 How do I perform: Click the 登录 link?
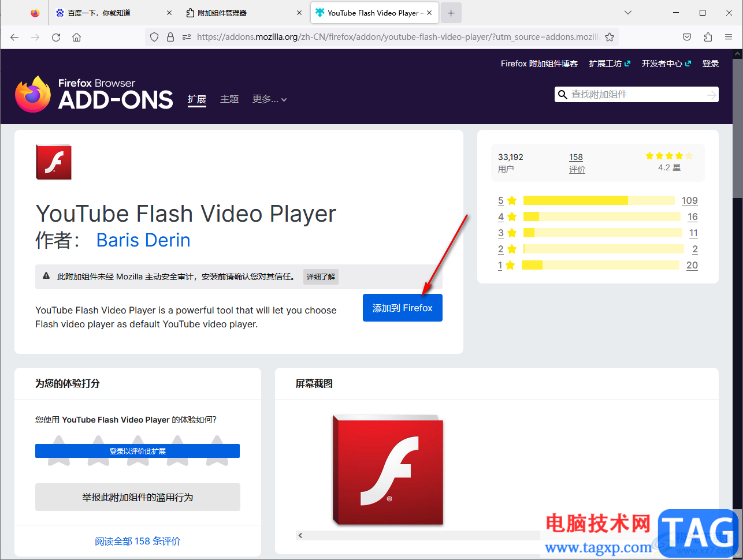tap(711, 64)
